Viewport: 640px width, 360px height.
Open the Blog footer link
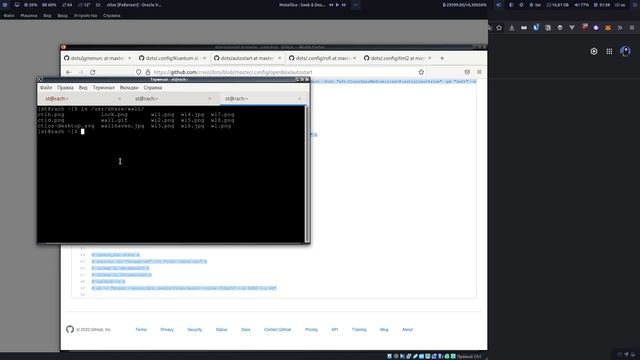point(384,329)
